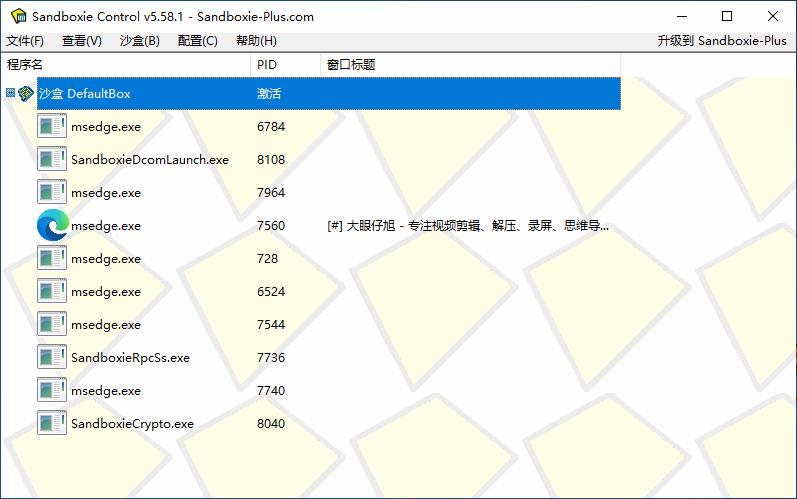Select msedge.exe name with PID 7544
This screenshot has height=499, width=797.
coord(106,325)
